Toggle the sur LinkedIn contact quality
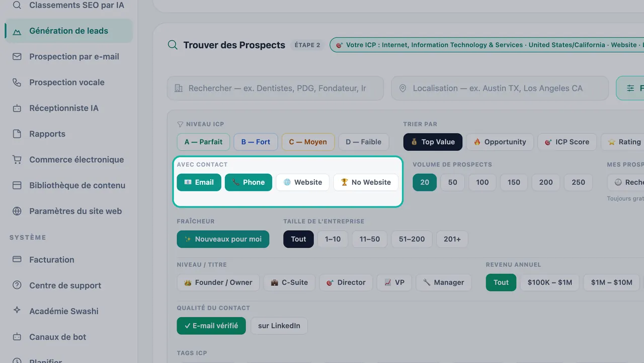The height and width of the screenshot is (363, 644). (279, 326)
